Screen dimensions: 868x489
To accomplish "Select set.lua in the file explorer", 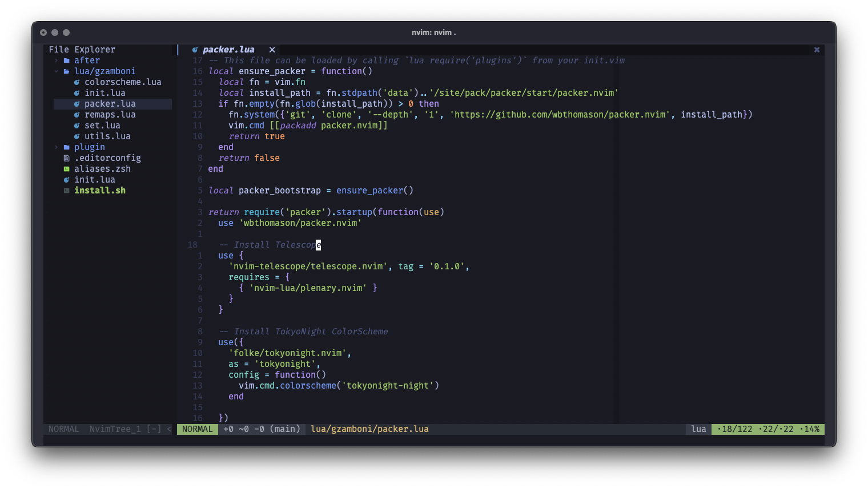I will coord(103,125).
